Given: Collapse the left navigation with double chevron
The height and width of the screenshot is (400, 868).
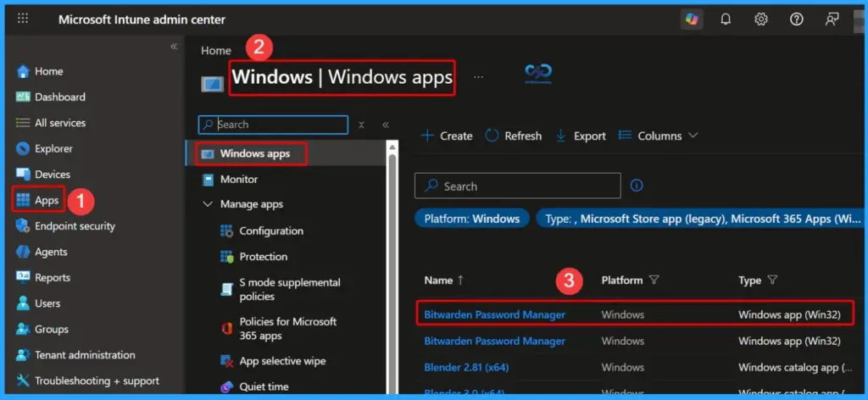Looking at the screenshot, I should pyautogui.click(x=174, y=47).
